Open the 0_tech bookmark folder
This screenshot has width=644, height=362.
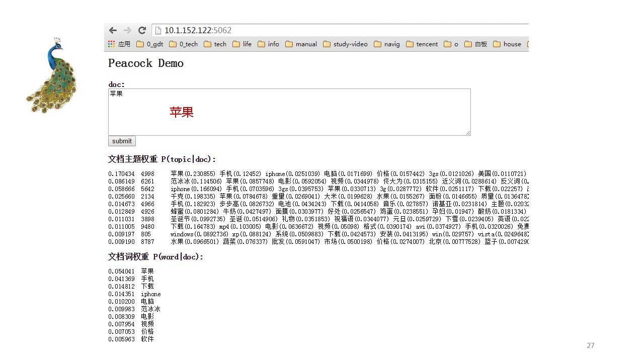pyautogui.click(x=184, y=44)
